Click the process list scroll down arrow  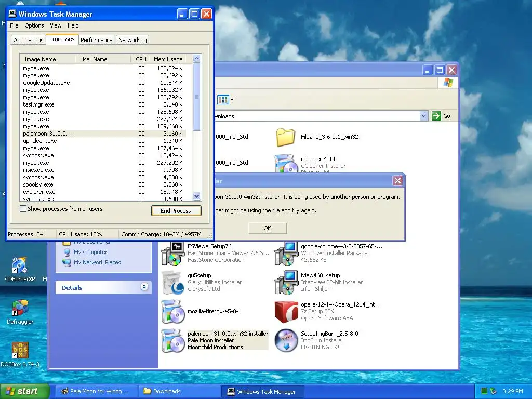196,196
